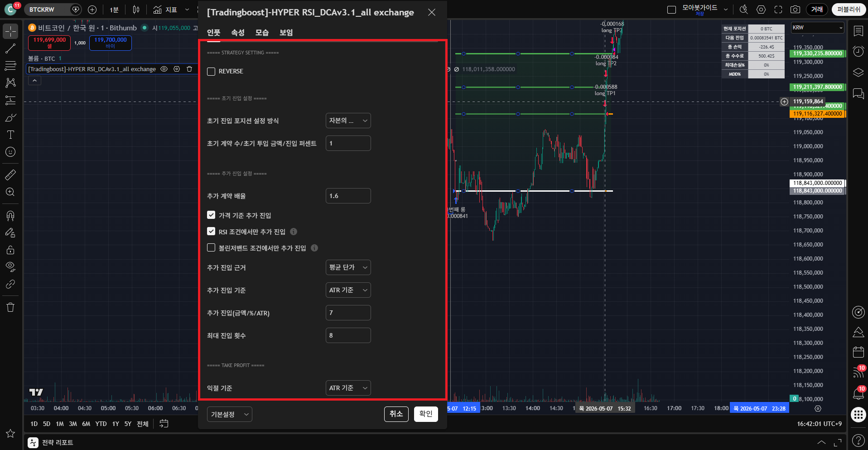
Task: Collapse the indicator legend chevron
Action: 35,80
